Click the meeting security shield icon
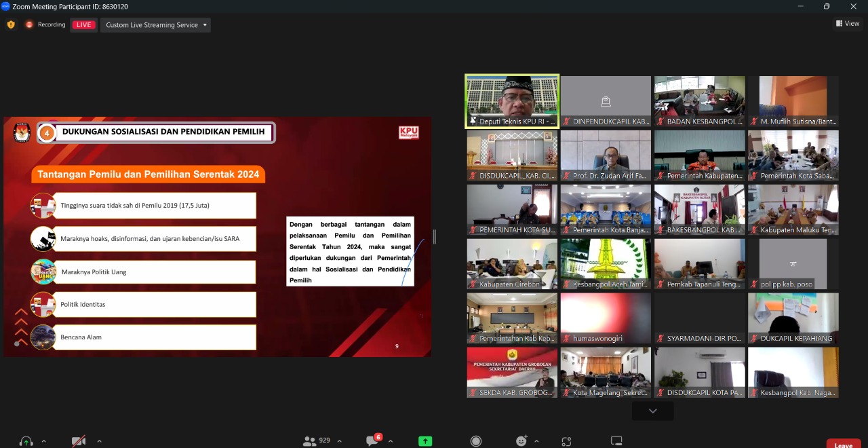Viewport: 868px width, 448px height. 11,25
